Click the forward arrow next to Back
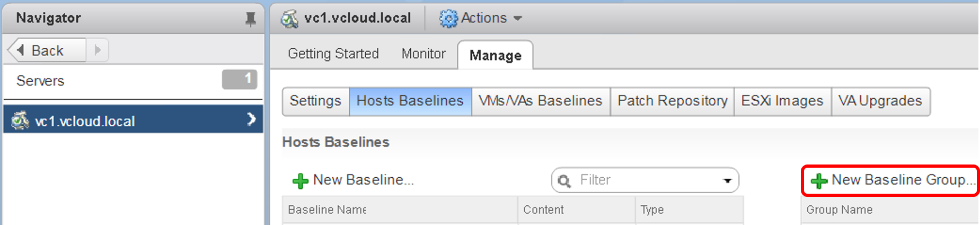 click(98, 50)
